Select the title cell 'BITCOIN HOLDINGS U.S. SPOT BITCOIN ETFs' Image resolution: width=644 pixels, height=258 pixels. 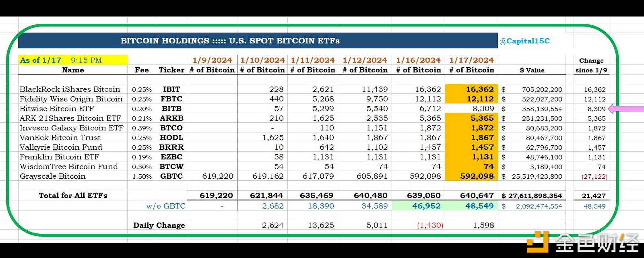(x=258, y=41)
